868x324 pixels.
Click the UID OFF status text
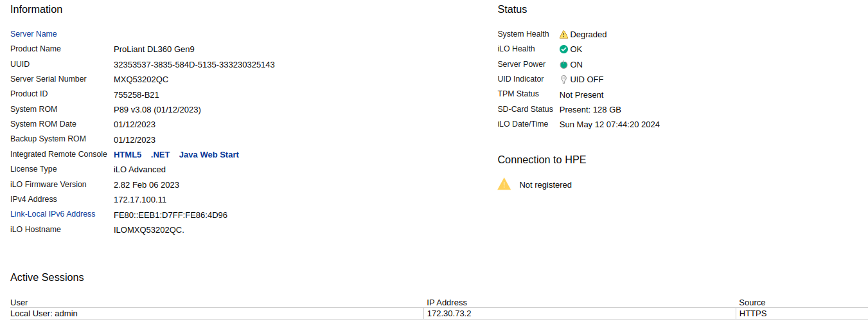click(587, 80)
